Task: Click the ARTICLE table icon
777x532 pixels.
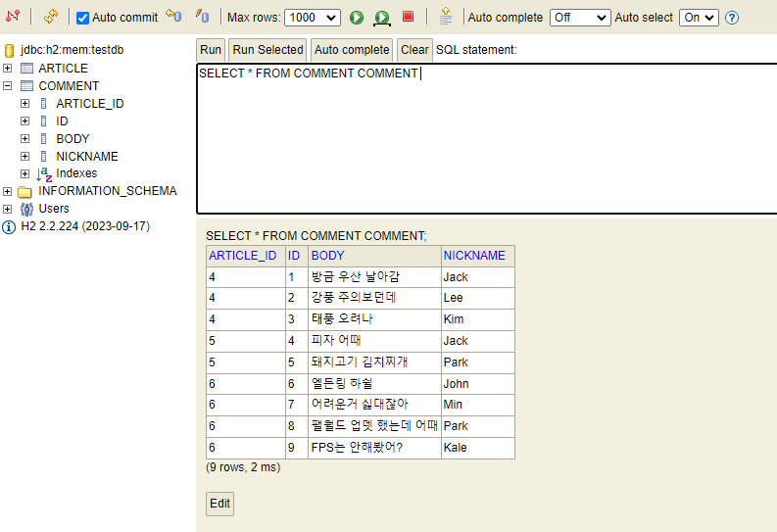Action: tap(26, 68)
